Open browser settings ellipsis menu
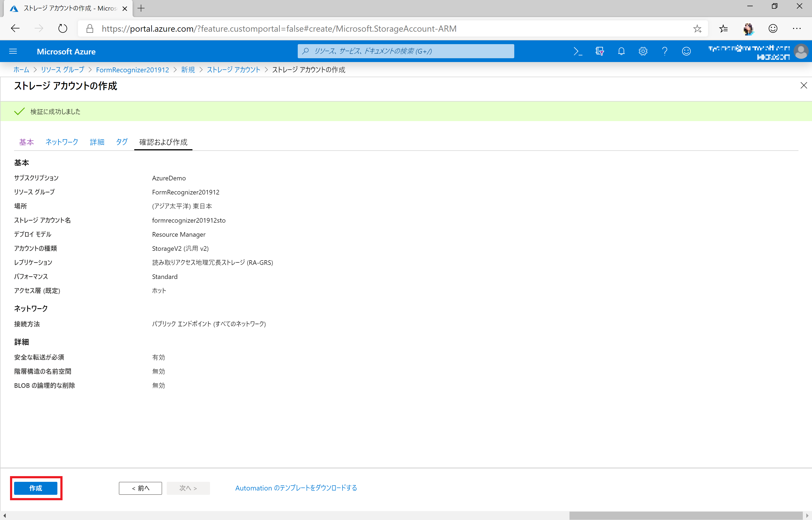 (797, 28)
